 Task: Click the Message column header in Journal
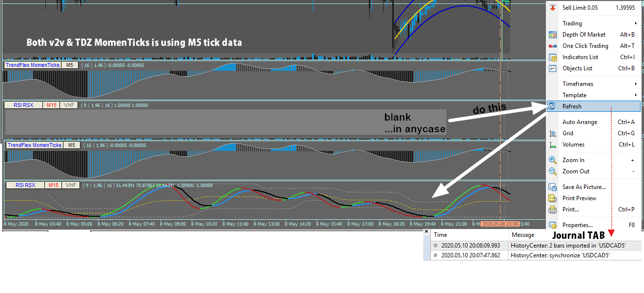[523, 235]
